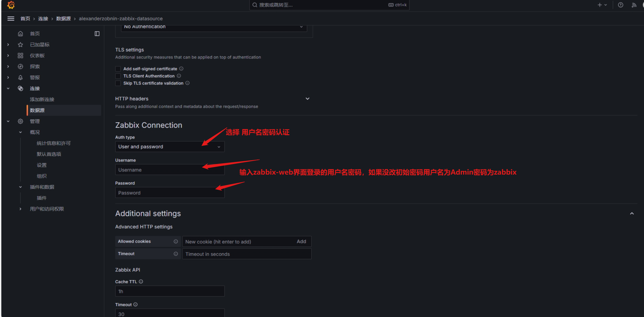Focus Timeout in seconds input field
This screenshot has width=644, height=317.
point(247,254)
